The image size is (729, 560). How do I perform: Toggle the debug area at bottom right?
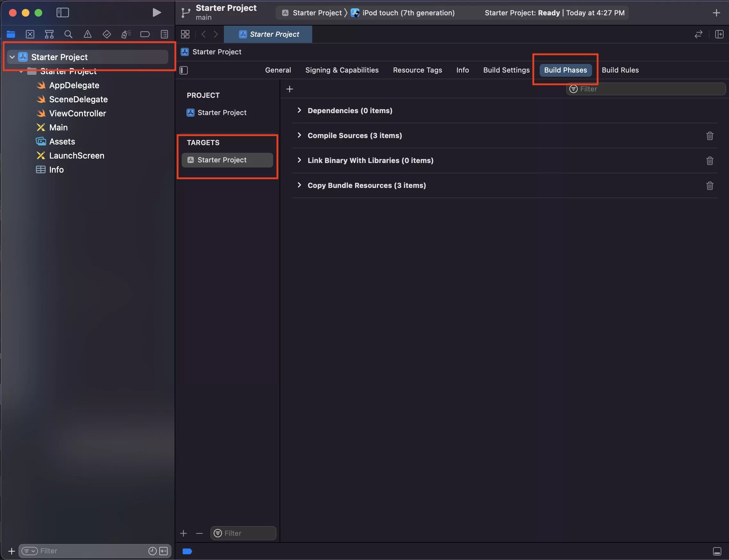pyautogui.click(x=717, y=551)
